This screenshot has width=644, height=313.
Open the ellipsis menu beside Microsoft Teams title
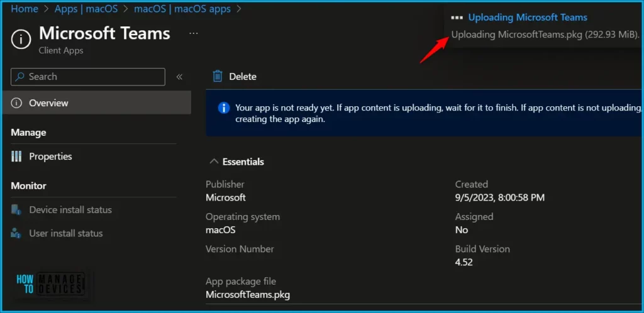coord(194,33)
